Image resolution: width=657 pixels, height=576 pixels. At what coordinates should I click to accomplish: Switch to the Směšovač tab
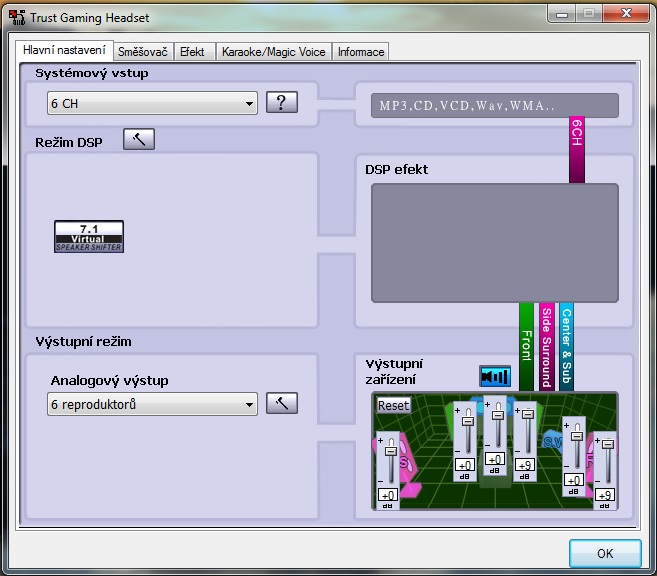click(x=142, y=51)
